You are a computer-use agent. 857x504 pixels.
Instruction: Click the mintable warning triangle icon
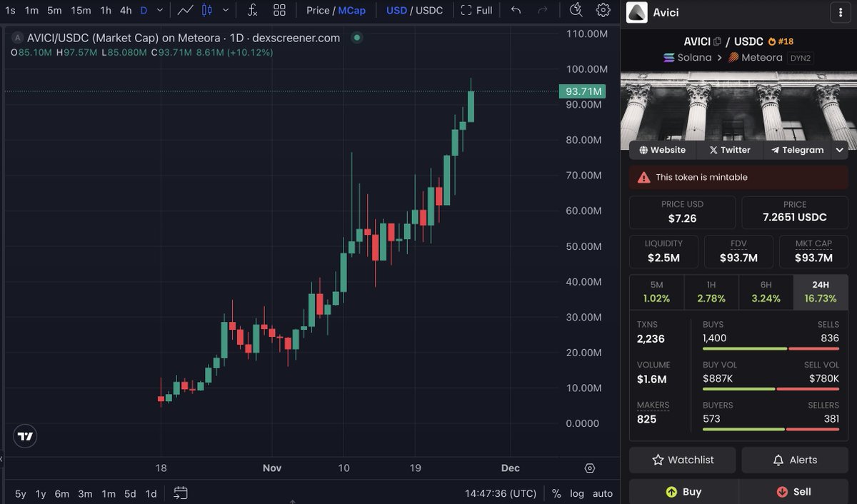tap(643, 177)
